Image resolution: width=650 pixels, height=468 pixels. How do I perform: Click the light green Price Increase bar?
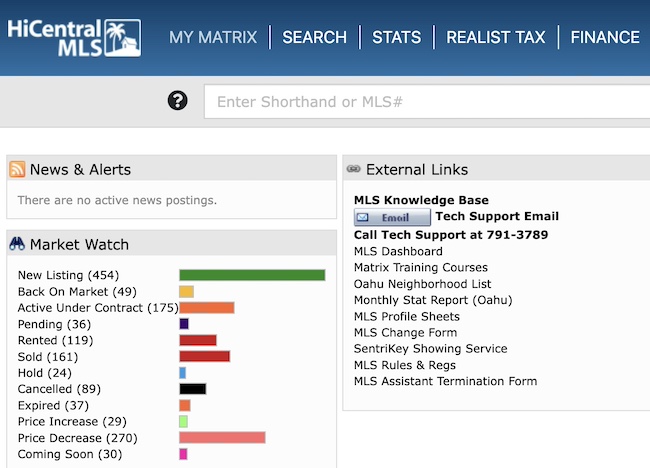coord(184,422)
